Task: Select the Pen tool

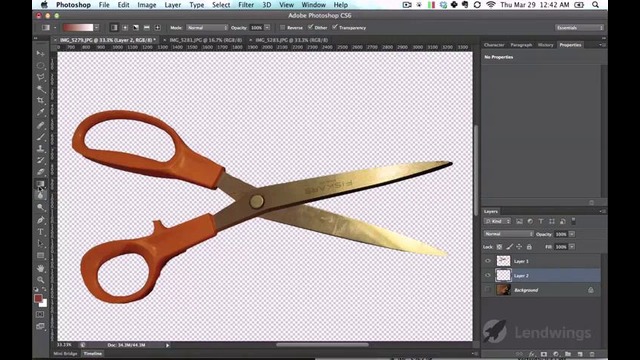Action: [40, 220]
